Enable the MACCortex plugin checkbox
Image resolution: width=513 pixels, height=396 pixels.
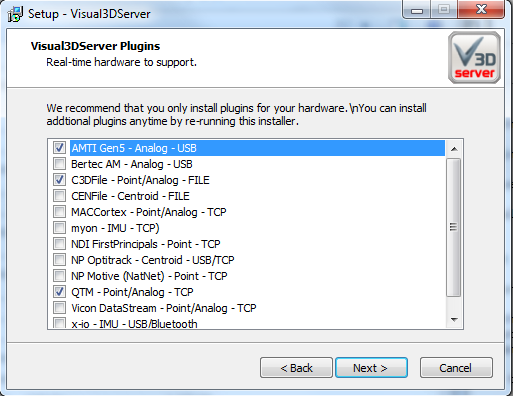tap(59, 211)
